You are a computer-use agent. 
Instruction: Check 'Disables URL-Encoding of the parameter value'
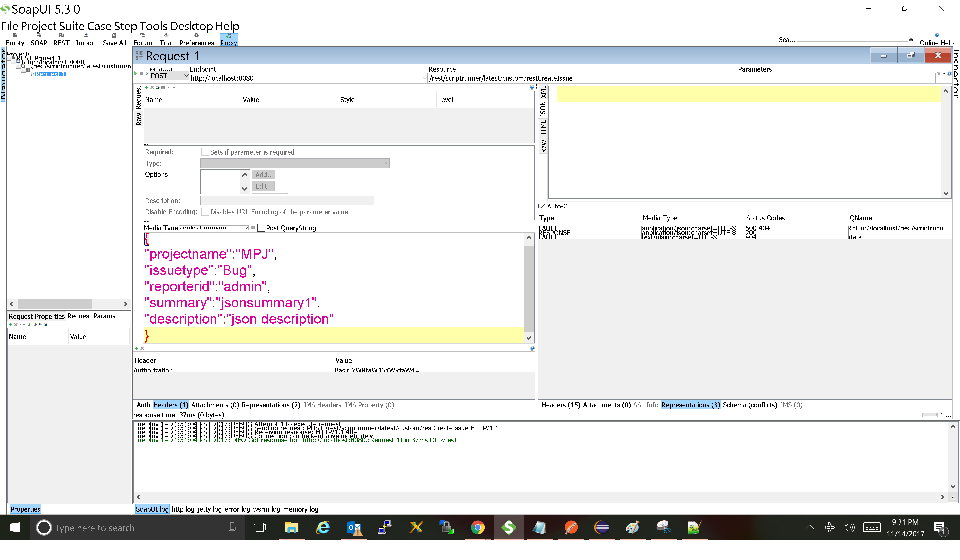(205, 212)
